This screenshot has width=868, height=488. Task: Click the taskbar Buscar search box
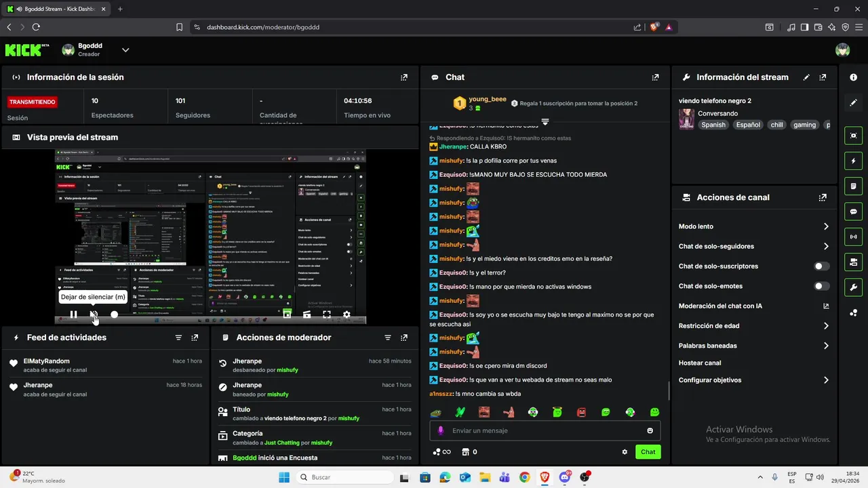pos(344,477)
